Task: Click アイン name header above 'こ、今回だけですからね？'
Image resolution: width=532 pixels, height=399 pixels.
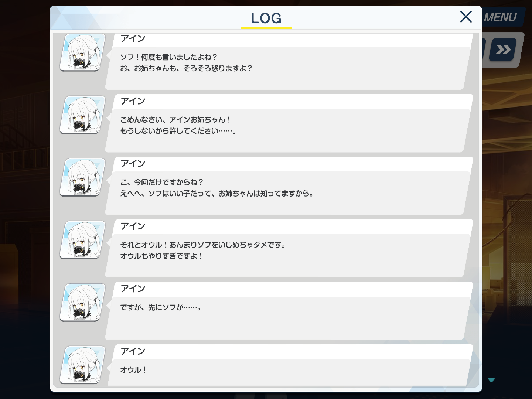Action: tap(133, 164)
